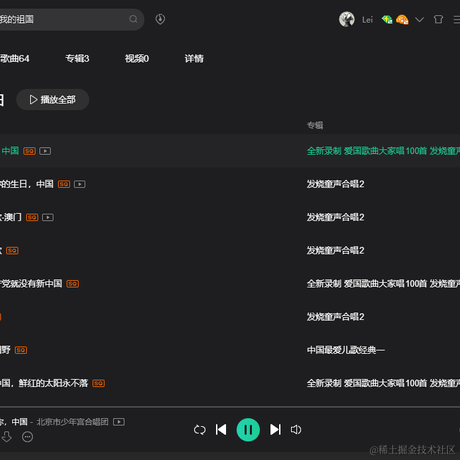Click the volume speaker icon
This screenshot has height=460, width=460.
[296, 430]
